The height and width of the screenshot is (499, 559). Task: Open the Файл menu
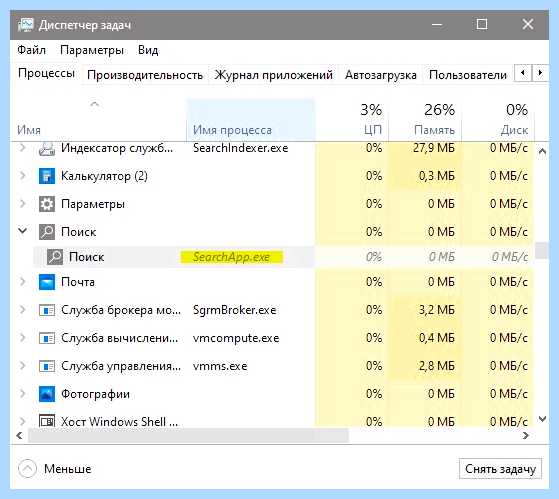coord(31,50)
